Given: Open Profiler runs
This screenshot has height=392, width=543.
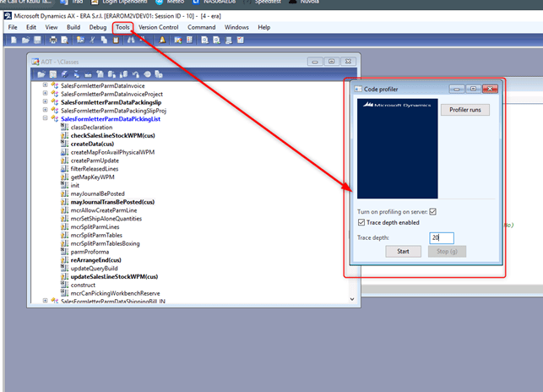Looking at the screenshot, I should click(x=470, y=110).
